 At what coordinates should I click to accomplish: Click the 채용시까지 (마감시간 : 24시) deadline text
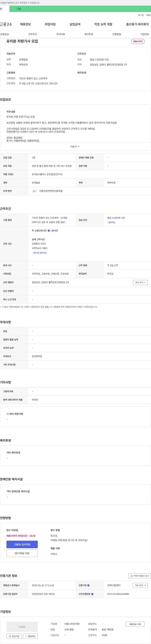tap(21, 536)
